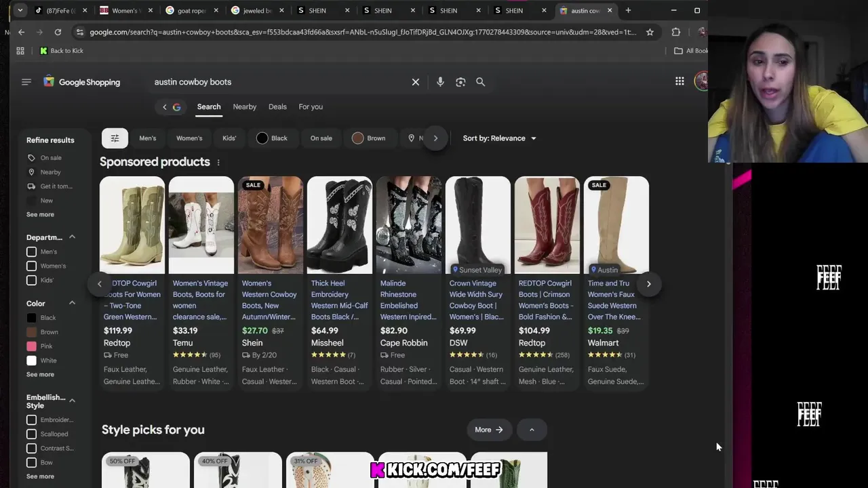Image resolution: width=868 pixels, height=488 pixels.
Task: Click the Temu white boots thumbnail
Action: pyautogui.click(x=201, y=225)
